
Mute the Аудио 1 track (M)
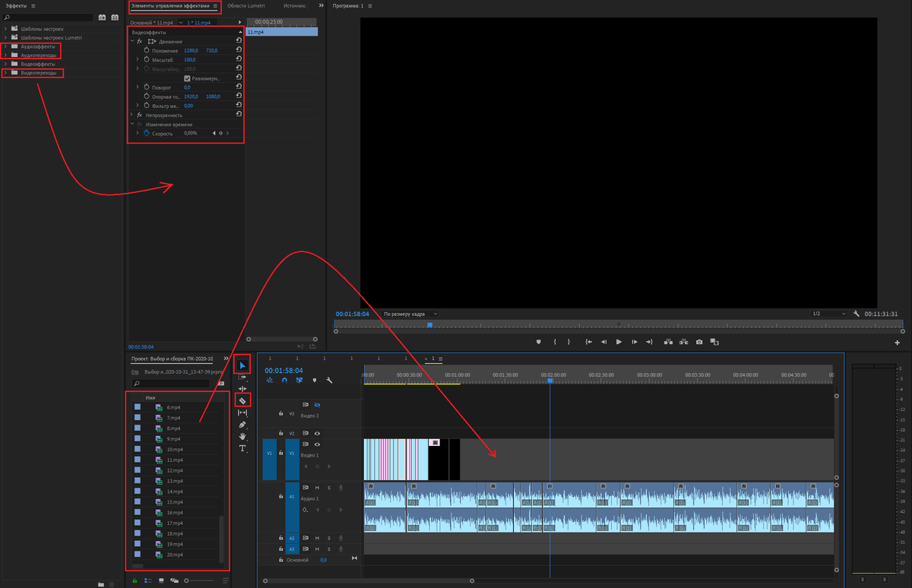point(317,488)
